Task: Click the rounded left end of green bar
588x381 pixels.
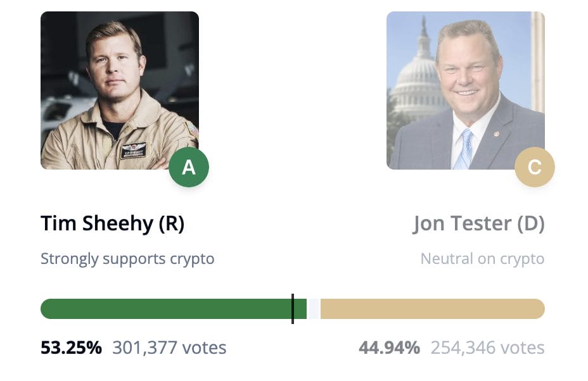Action: 47,309
